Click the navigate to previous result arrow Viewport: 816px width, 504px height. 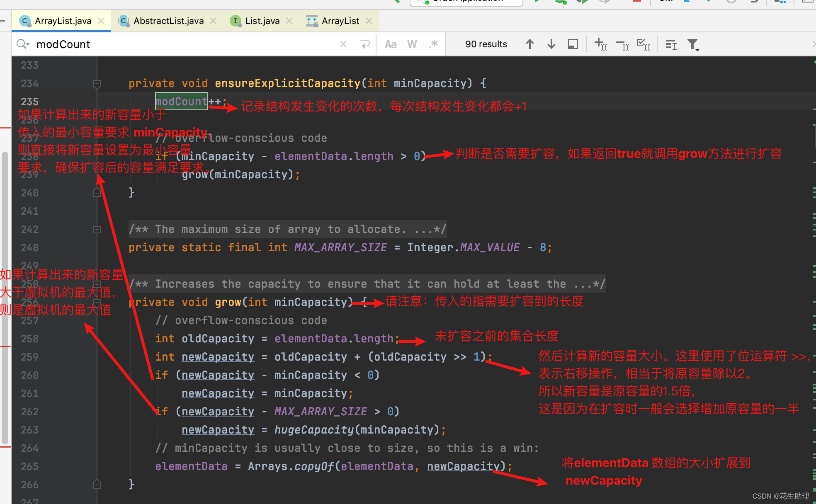[529, 45]
